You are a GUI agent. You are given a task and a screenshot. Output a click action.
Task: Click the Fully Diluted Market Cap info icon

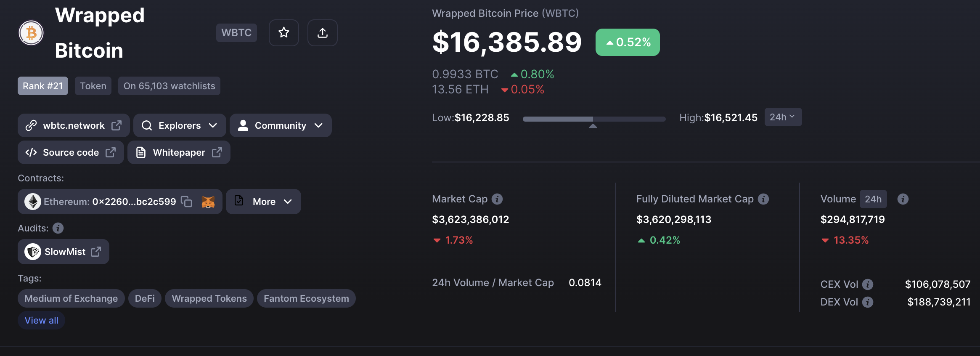(x=763, y=199)
